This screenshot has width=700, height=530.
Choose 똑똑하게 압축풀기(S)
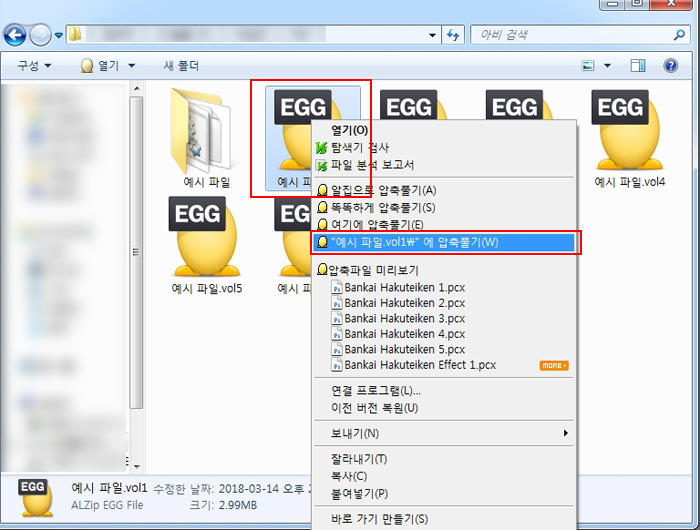(444, 208)
